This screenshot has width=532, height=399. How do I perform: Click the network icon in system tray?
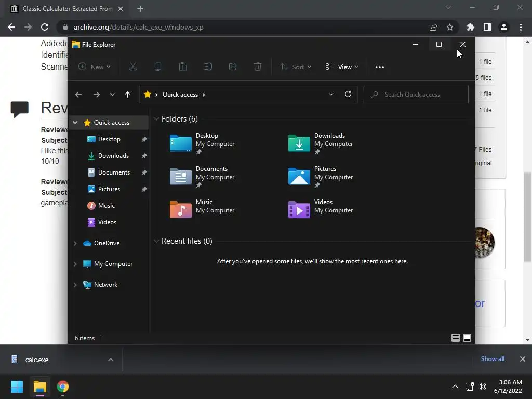click(x=469, y=387)
